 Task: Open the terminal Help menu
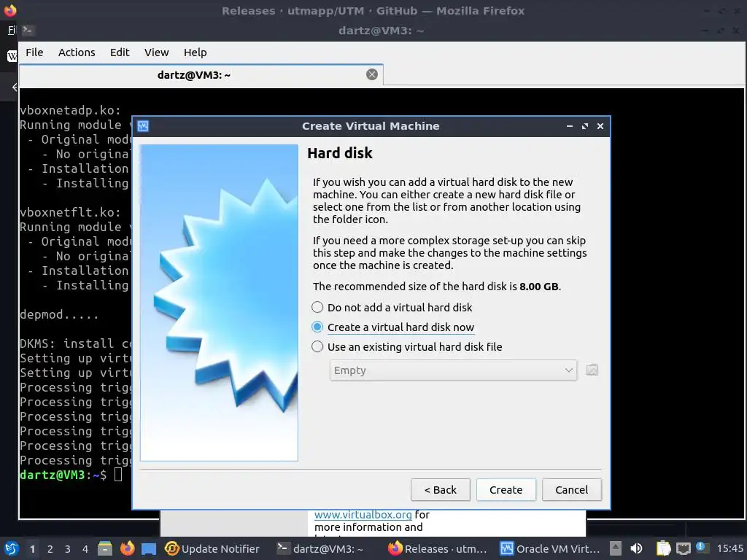196,52
